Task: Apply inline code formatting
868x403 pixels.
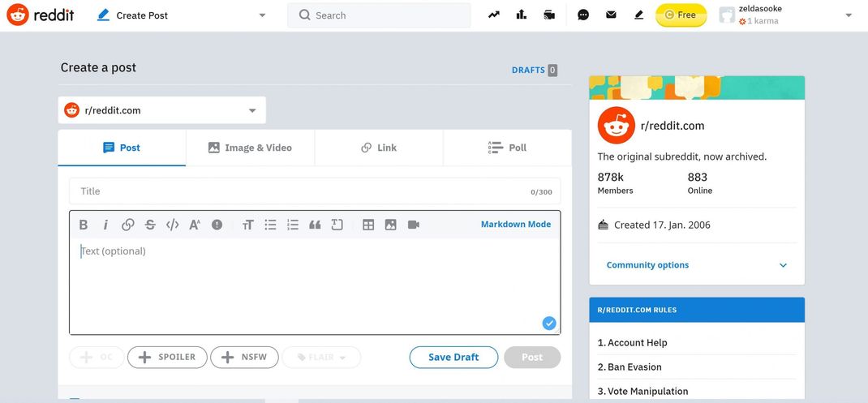Action: pyautogui.click(x=173, y=224)
